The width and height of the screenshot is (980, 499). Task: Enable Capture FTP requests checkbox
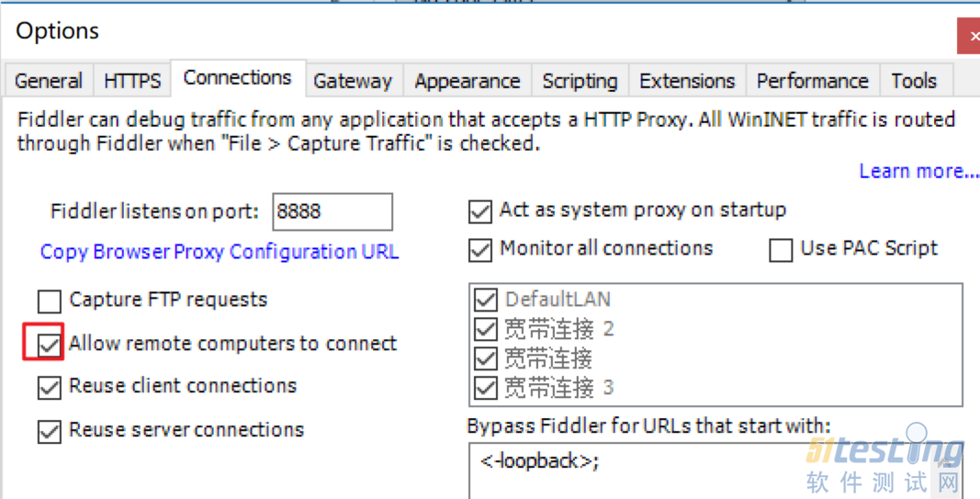pos(49,301)
